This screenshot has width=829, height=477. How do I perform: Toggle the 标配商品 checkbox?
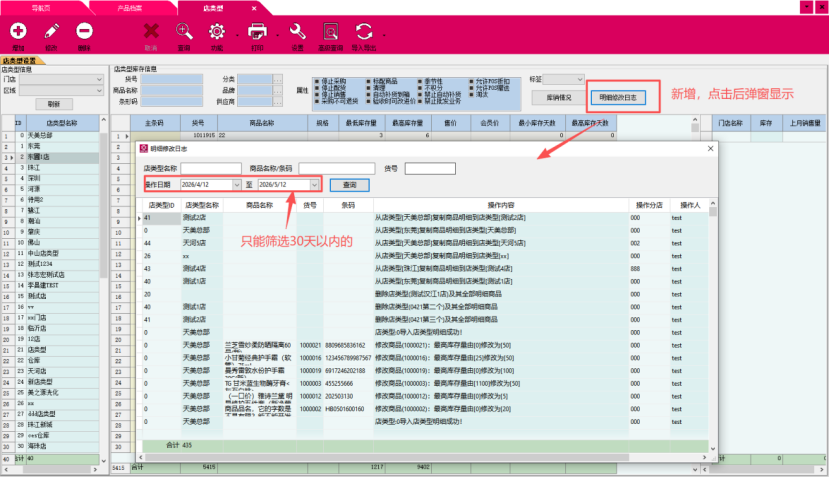click(369, 81)
